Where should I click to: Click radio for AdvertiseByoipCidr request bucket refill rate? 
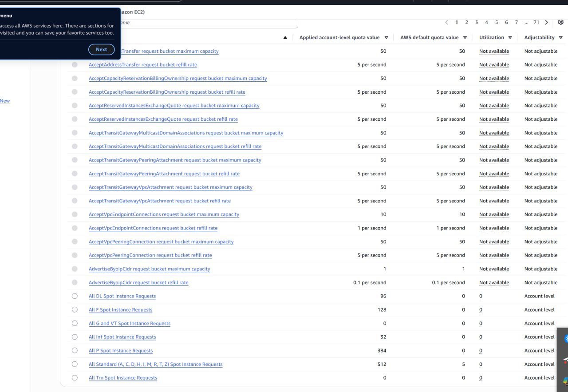[x=75, y=282]
